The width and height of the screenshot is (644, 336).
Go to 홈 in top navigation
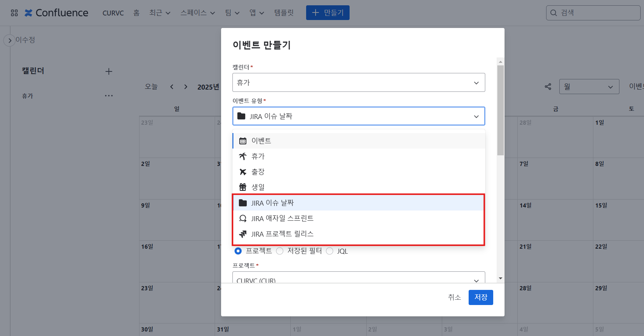coord(136,13)
